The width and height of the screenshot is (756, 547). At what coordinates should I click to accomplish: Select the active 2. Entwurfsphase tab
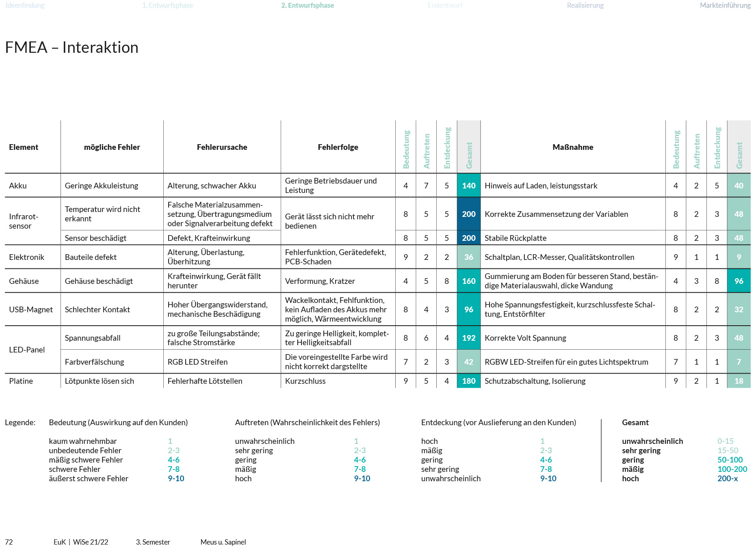[x=307, y=5]
